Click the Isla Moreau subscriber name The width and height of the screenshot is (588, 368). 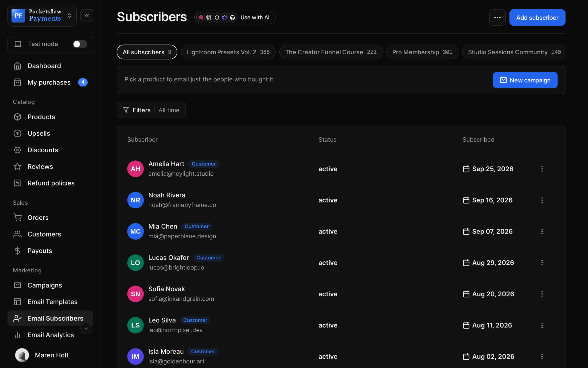click(166, 351)
